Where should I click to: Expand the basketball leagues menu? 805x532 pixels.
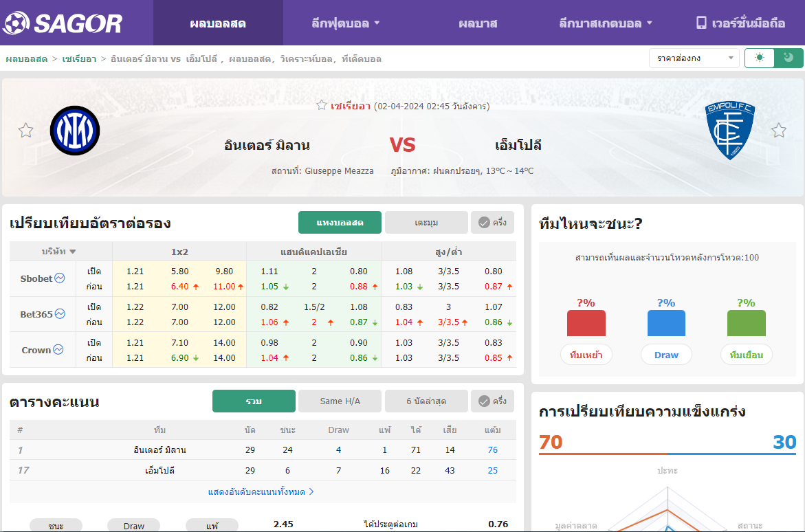pos(605,23)
